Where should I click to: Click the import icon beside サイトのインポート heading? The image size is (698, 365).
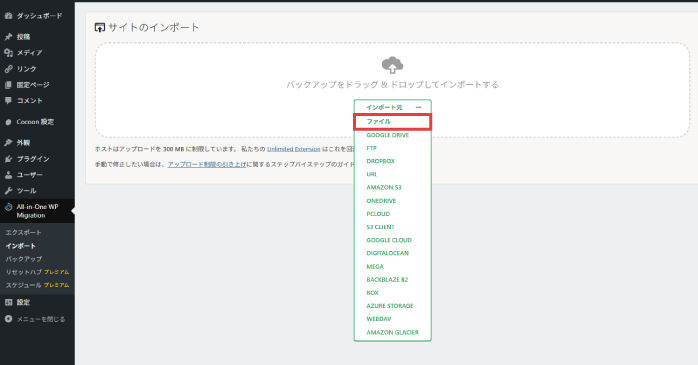(x=100, y=28)
